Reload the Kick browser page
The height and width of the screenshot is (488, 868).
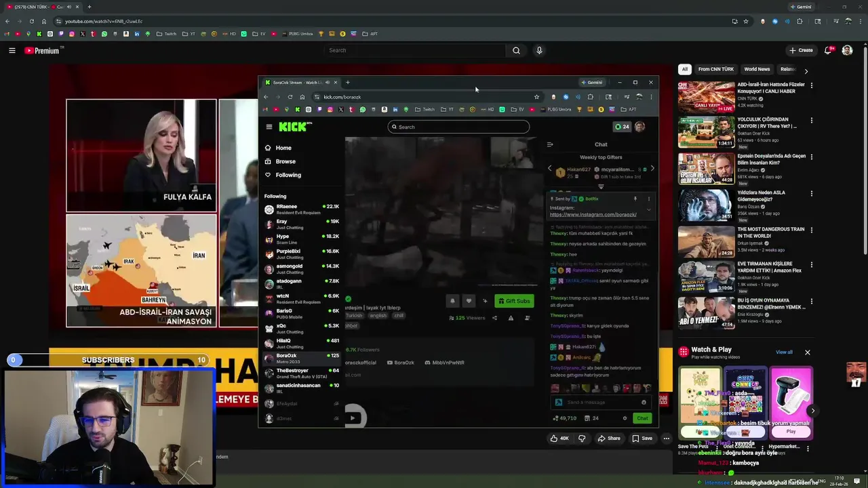tap(290, 97)
